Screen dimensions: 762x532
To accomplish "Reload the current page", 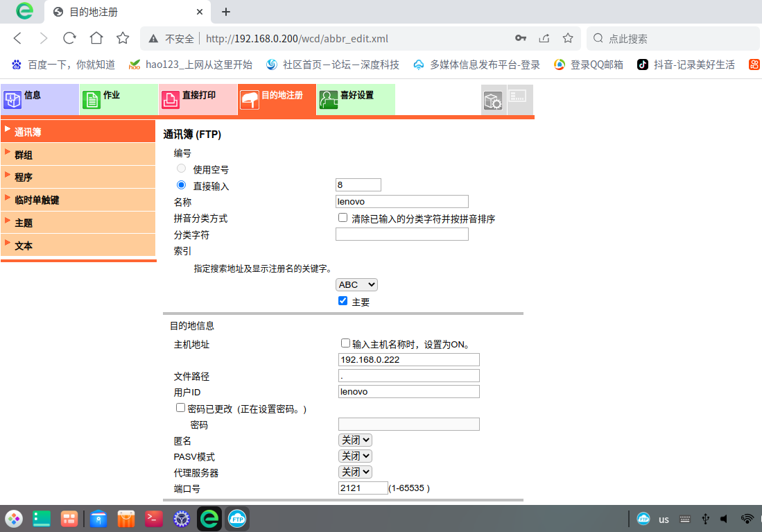I will point(69,38).
